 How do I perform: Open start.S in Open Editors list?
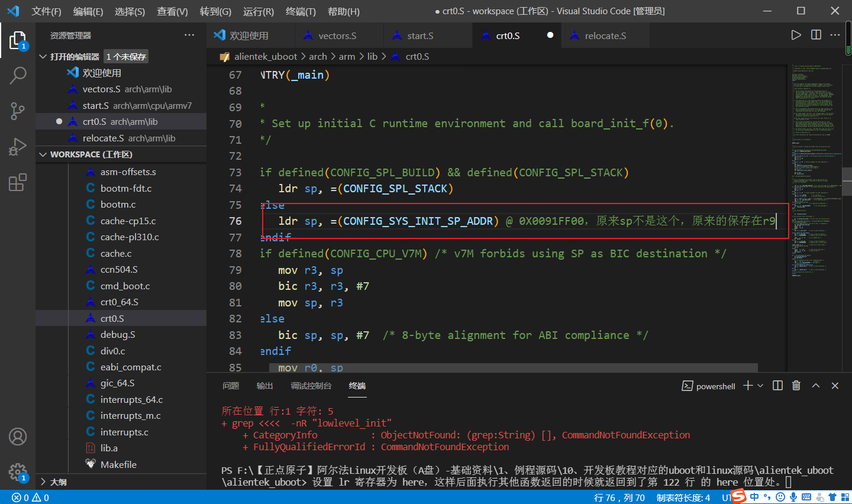coord(121,105)
